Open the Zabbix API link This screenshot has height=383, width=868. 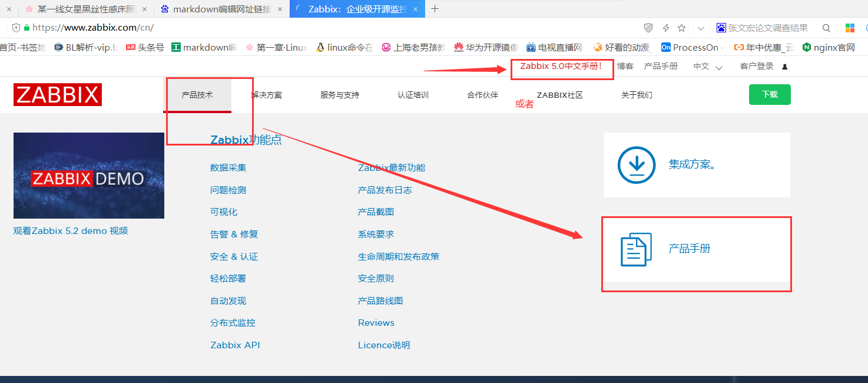tap(235, 345)
